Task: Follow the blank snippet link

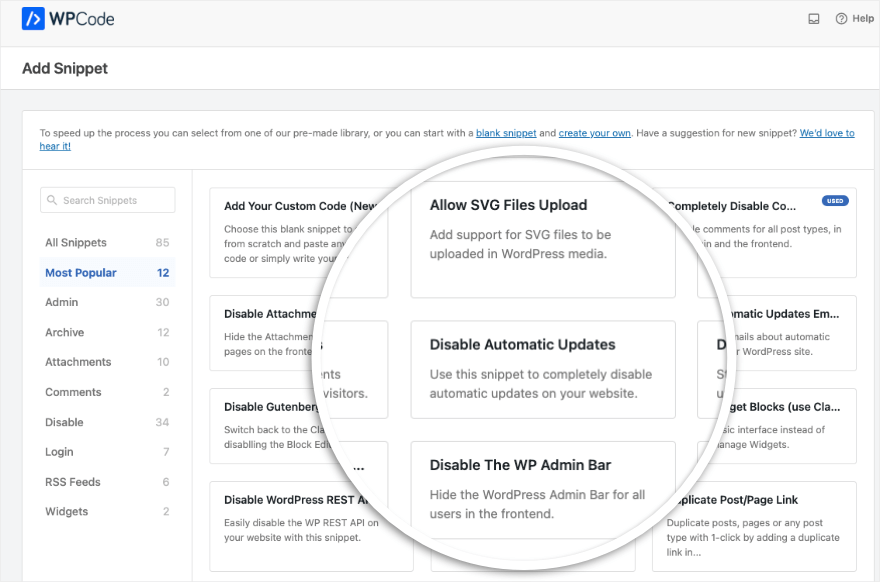Action: 506,133
